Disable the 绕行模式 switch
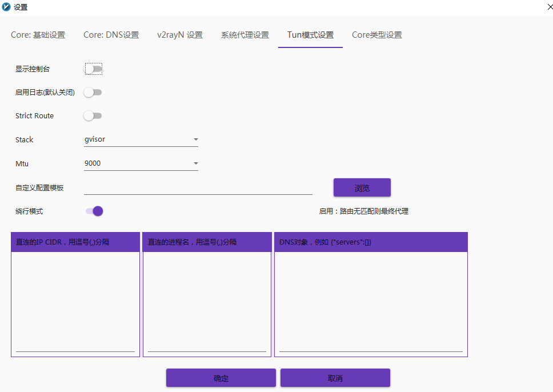 tap(93, 211)
